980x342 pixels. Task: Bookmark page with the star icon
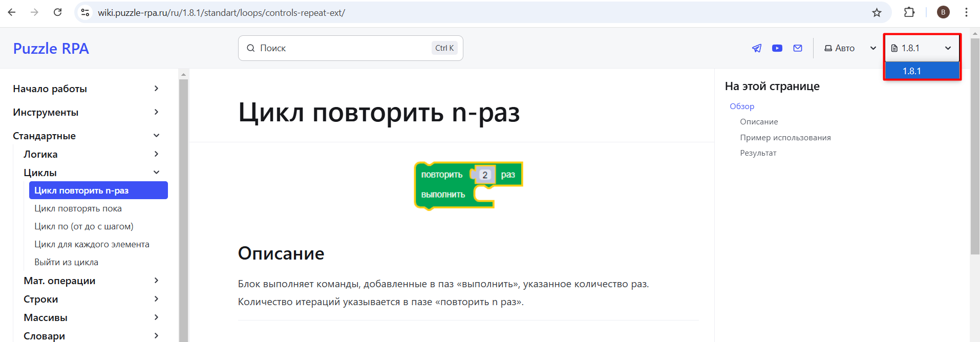[877, 12]
